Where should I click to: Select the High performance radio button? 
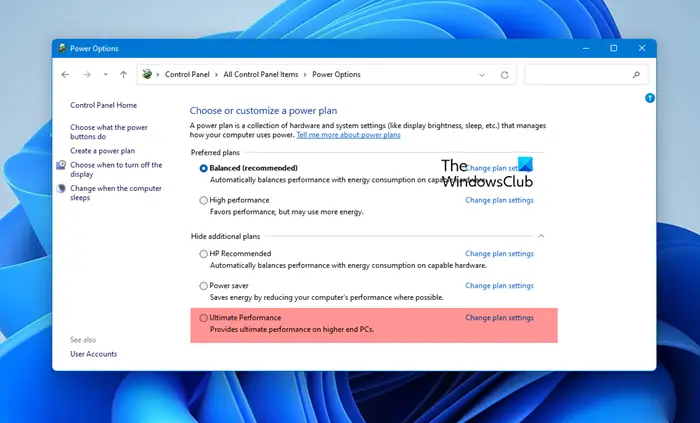point(204,200)
